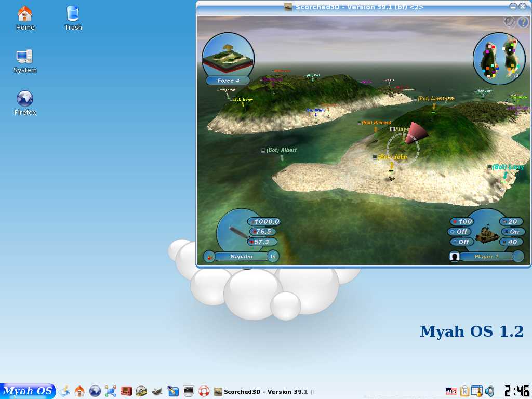This screenshot has width=532, height=399.
Task: Select the (Bot) Richard tank label
Action: pos(375,123)
